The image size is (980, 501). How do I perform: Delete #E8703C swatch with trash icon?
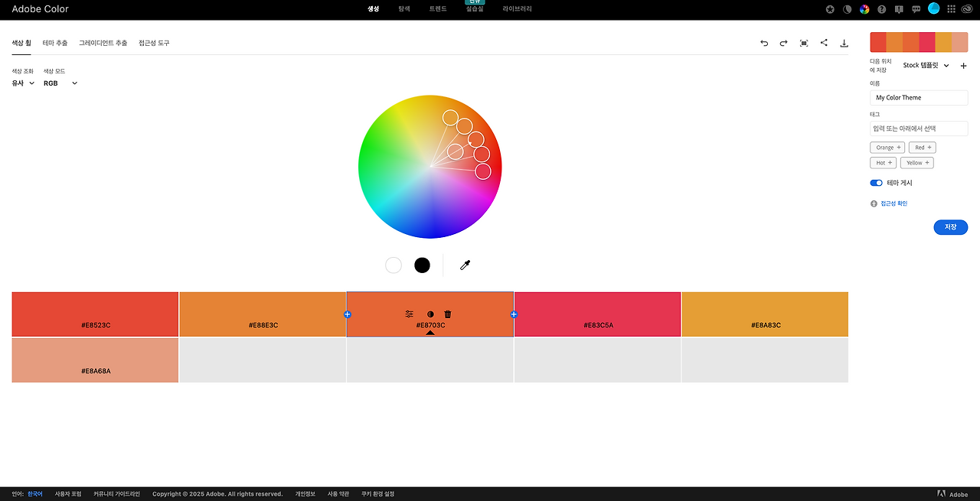click(448, 314)
